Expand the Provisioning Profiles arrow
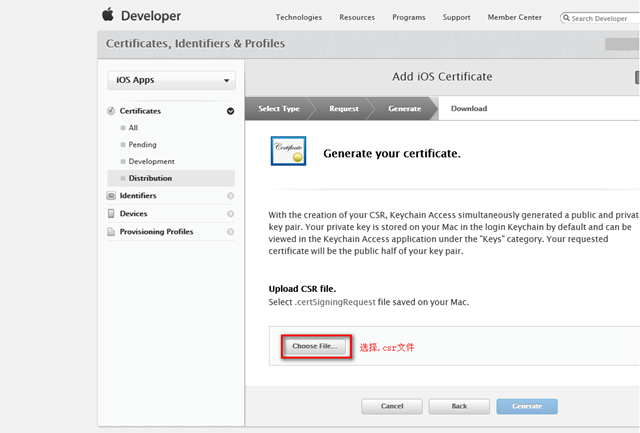 [230, 231]
